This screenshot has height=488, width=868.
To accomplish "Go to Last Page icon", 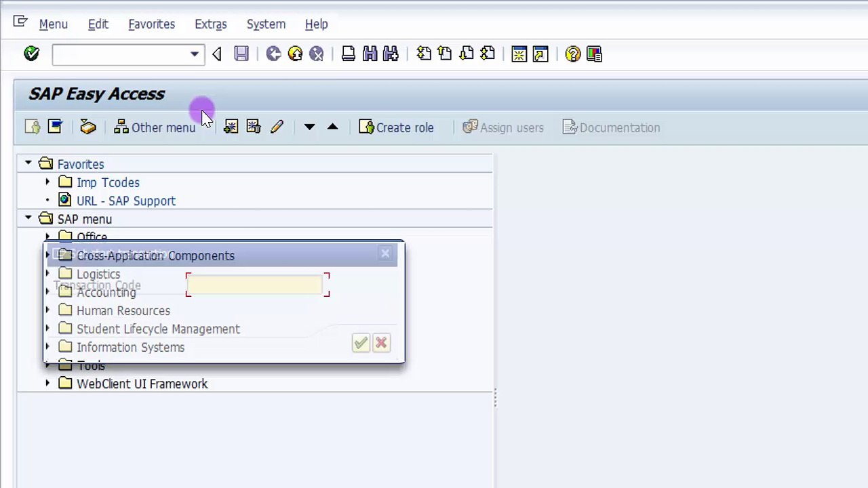I will coord(488,54).
